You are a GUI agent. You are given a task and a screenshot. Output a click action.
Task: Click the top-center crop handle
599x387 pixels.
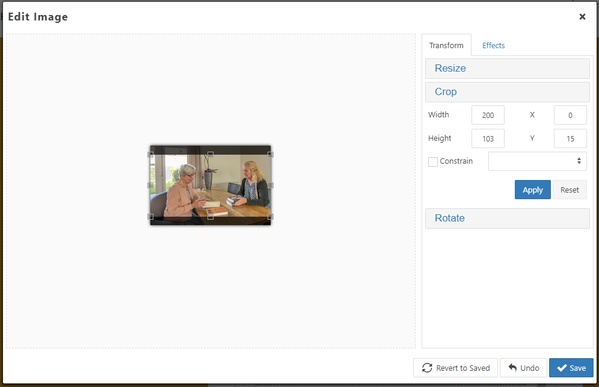(x=210, y=154)
